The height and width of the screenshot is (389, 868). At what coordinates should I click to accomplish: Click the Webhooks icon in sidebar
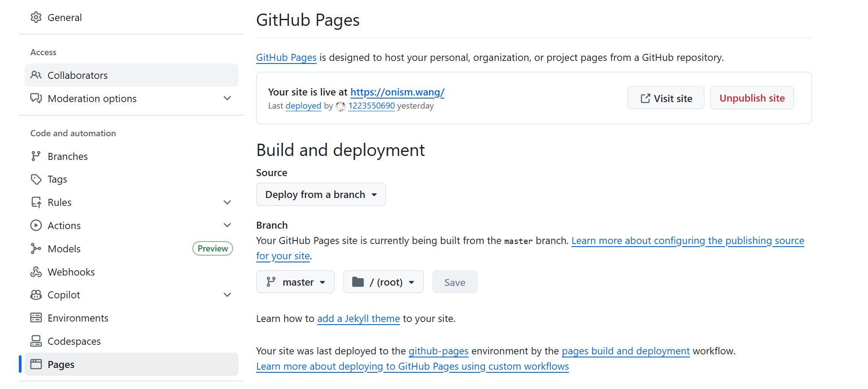coord(36,272)
